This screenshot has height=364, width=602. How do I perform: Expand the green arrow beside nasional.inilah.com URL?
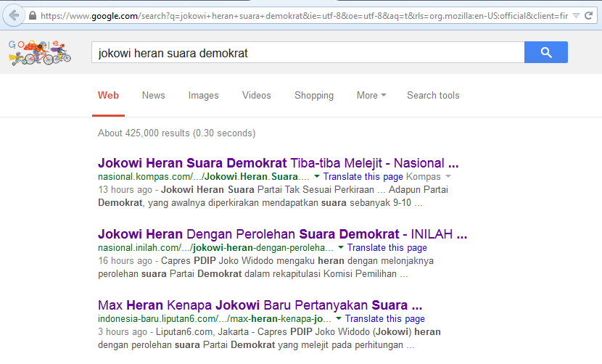(x=341, y=247)
